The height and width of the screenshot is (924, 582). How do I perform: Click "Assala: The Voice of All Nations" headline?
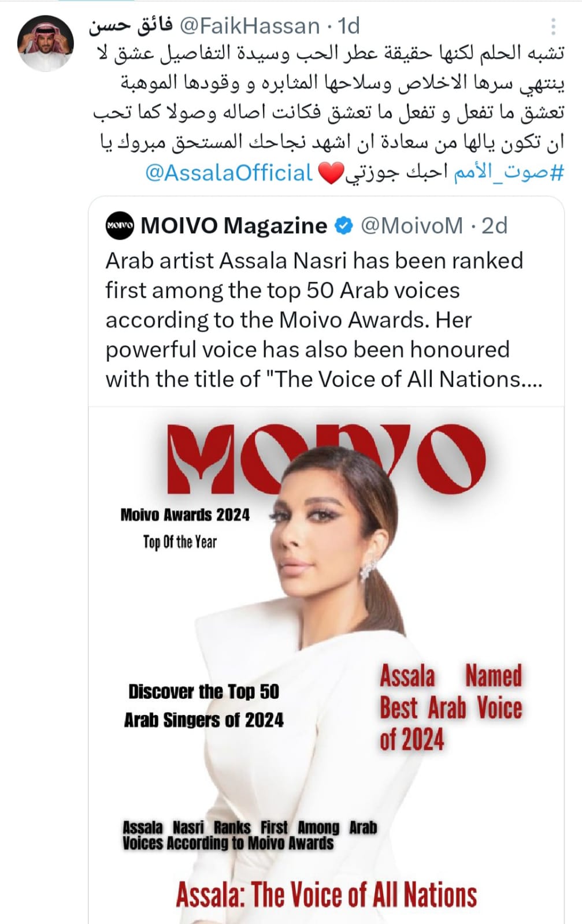[x=327, y=895]
